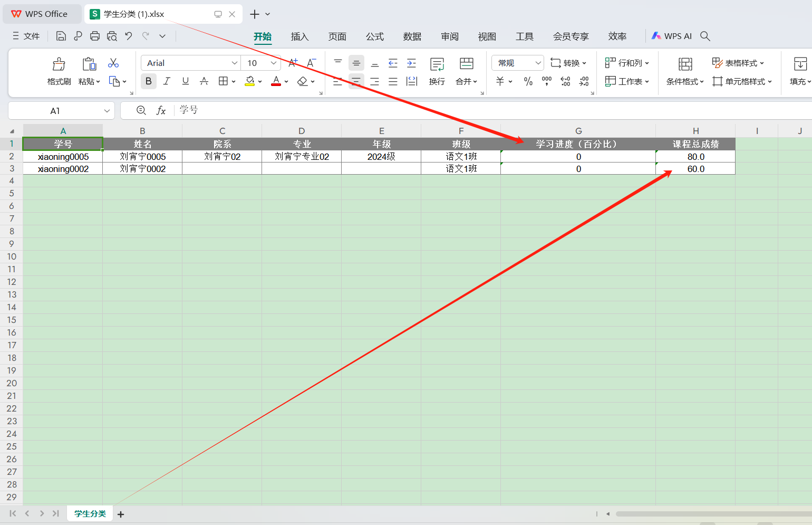
Task: Switch to the 插入 ribbon tab
Action: coord(299,36)
